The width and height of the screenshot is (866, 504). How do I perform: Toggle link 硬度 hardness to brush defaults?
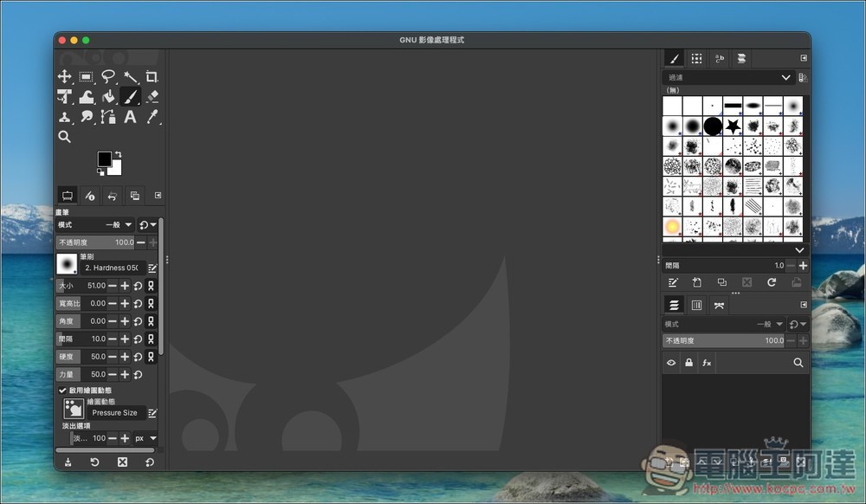pyautogui.click(x=151, y=357)
